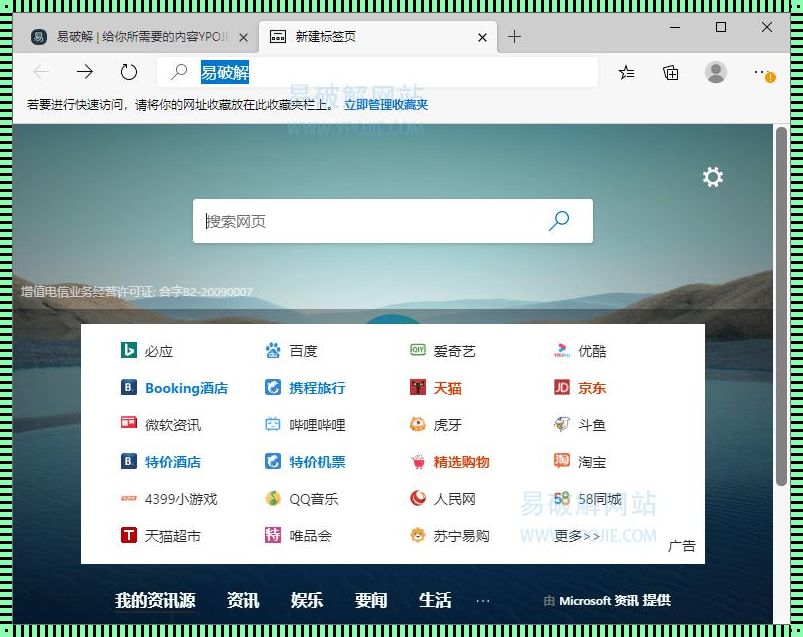Open the Collections icon in toolbar

point(671,72)
